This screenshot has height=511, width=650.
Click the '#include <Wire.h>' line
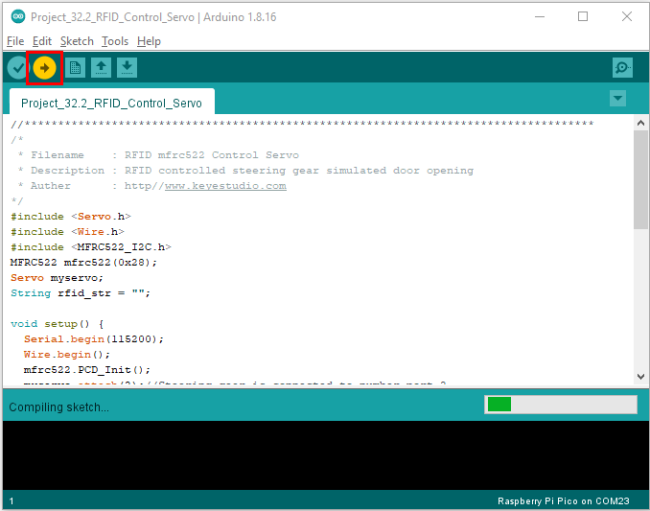(67, 232)
